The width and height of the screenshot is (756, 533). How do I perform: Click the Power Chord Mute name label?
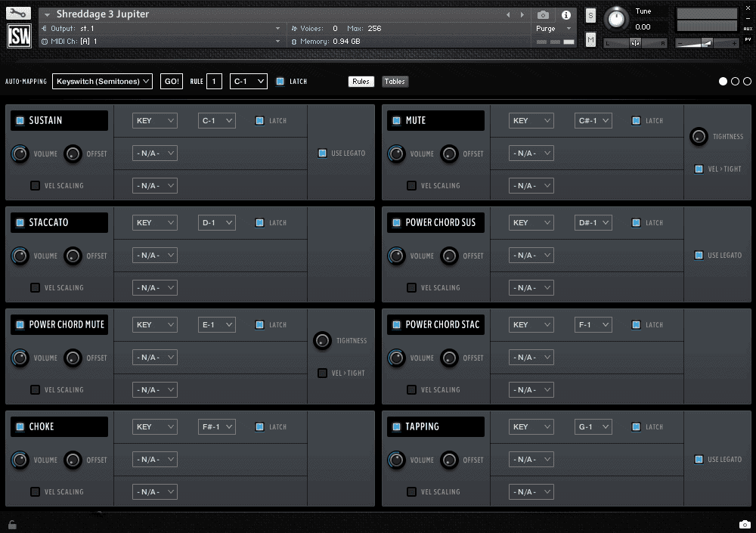point(67,324)
